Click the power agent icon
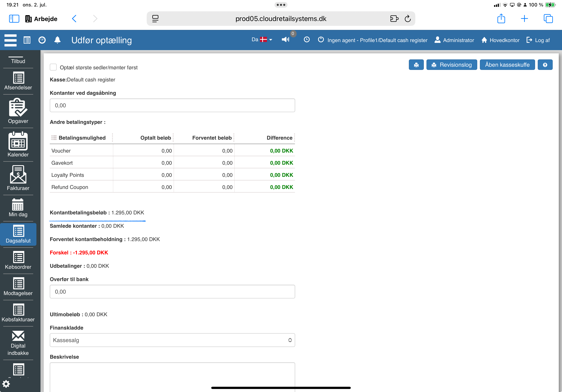This screenshot has height=392, width=562. [x=321, y=40]
